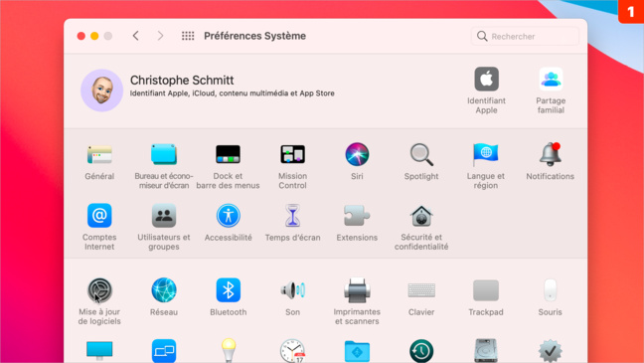Image resolution: width=644 pixels, height=363 pixels.
Task: Open the Profils checkmark badge icon
Action: pyautogui.click(x=550, y=351)
